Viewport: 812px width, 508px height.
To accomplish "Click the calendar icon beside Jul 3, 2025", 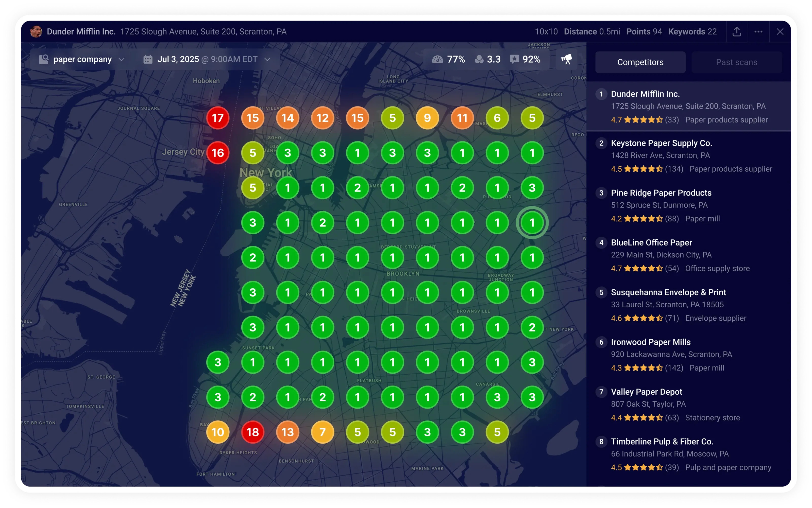I will click(x=147, y=59).
